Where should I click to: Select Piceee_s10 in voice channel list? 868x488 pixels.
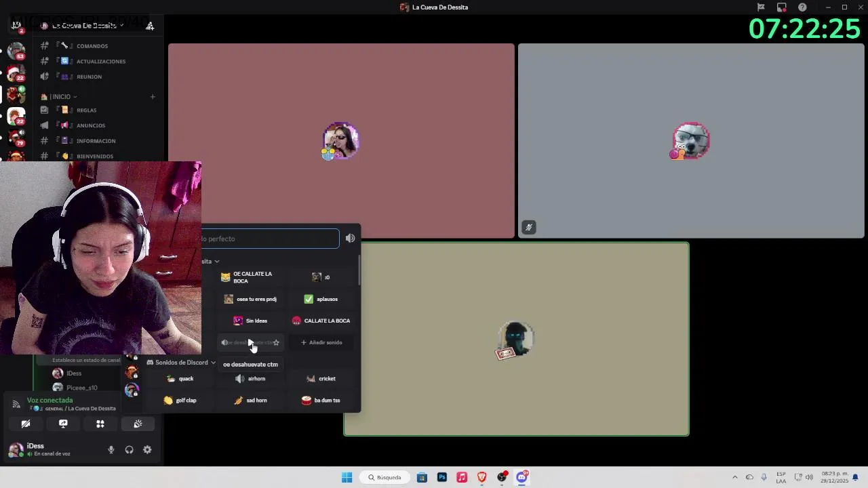[x=81, y=388]
